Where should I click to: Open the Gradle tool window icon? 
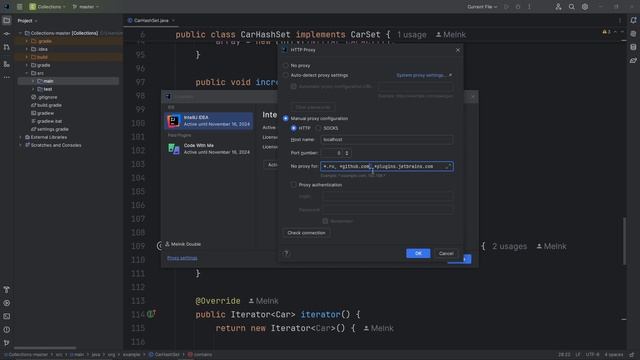pos(633,60)
